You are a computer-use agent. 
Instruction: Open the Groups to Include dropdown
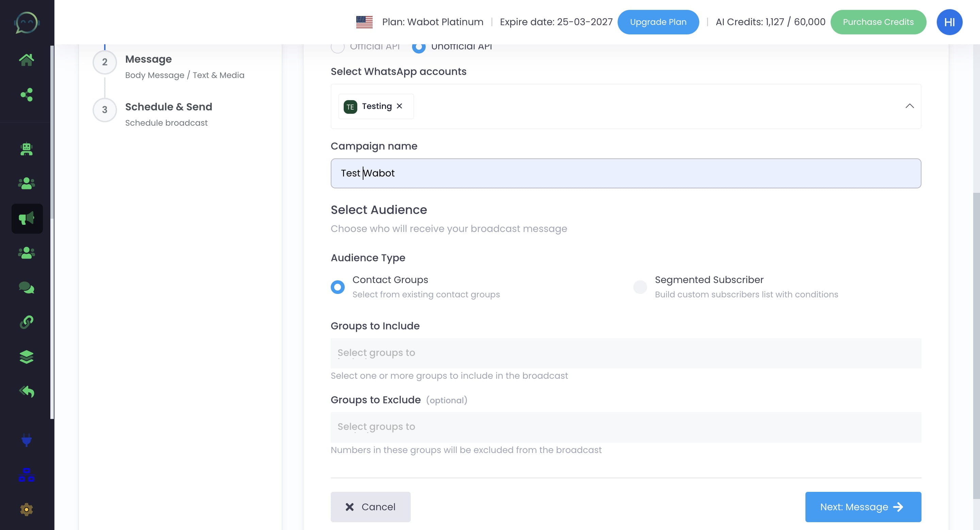(x=625, y=353)
